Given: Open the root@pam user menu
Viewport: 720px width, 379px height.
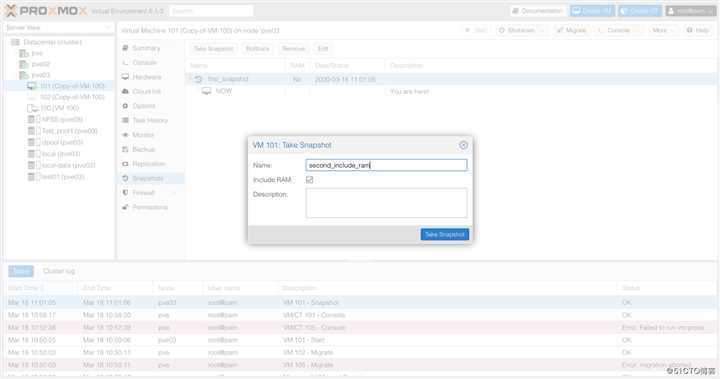Looking at the screenshot, I should pyautogui.click(x=690, y=11).
